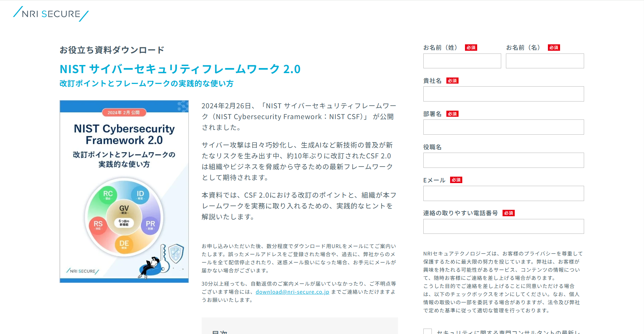
Task: Check the セキュリティに関する consent checkbox
Action: [x=427, y=331]
